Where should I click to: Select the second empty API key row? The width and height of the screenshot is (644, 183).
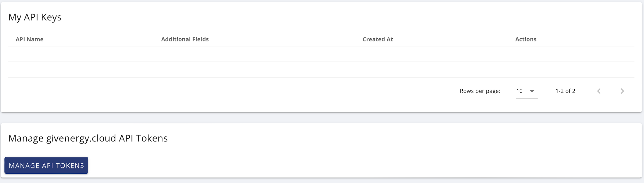pos(321,70)
